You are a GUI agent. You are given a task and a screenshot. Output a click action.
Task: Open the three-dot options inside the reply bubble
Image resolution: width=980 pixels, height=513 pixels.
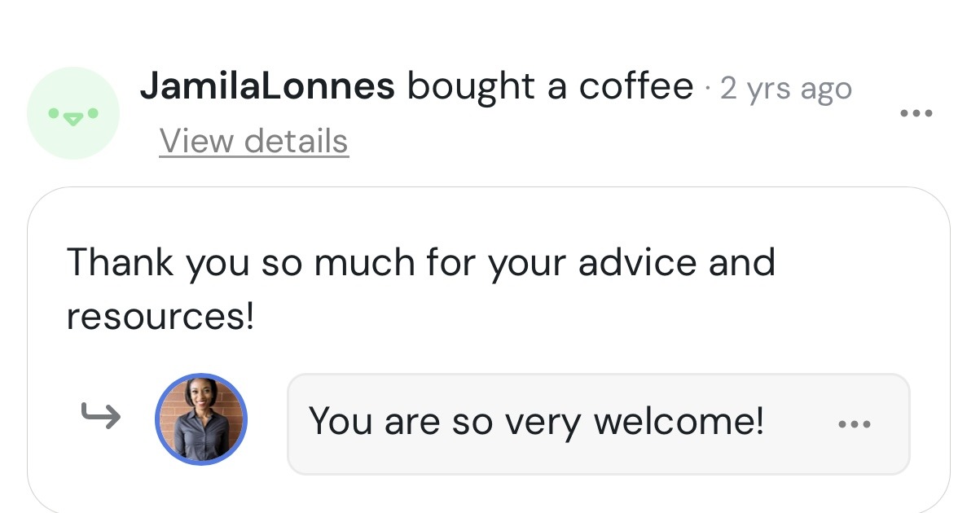(x=854, y=424)
